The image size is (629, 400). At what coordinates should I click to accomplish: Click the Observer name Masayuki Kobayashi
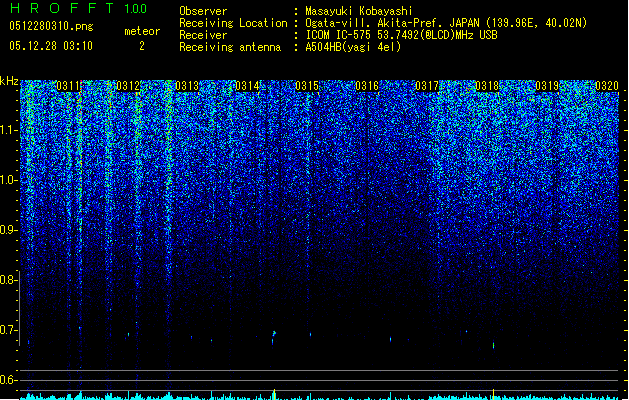click(x=359, y=11)
